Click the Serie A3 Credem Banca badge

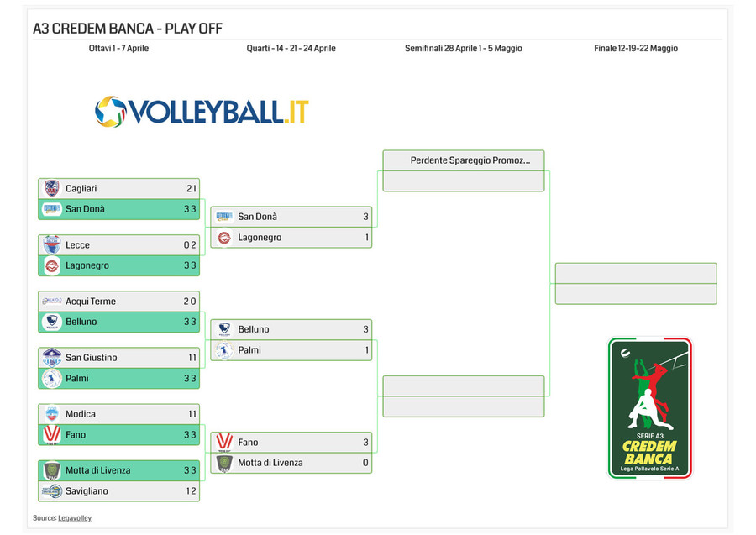tap(650, 407)
